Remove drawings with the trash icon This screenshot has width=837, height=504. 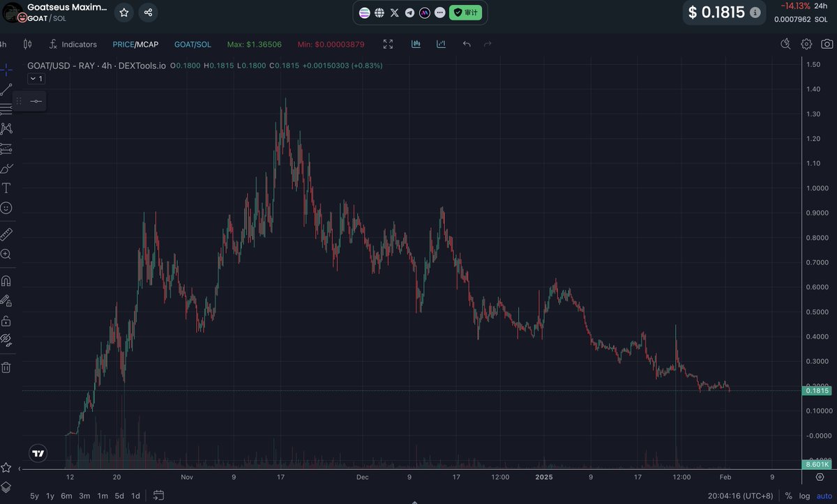coord(6,367)
